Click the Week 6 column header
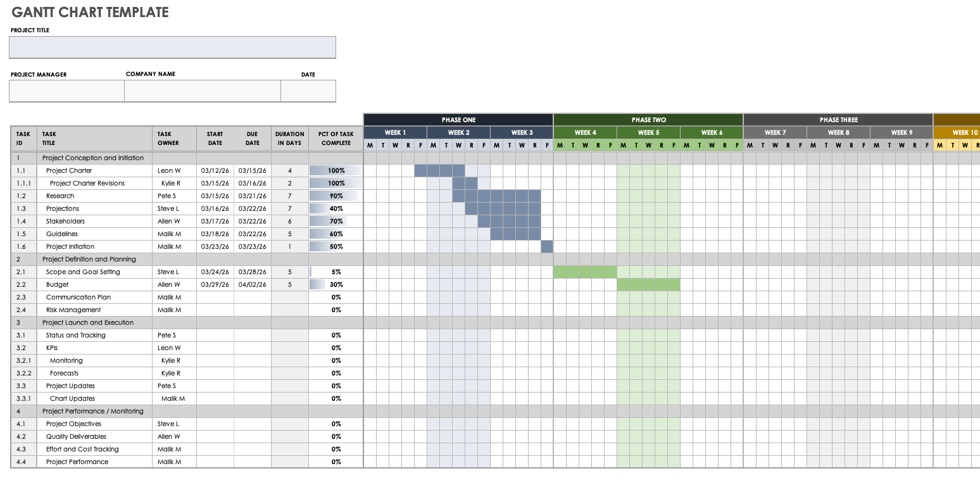 (712, 132)
